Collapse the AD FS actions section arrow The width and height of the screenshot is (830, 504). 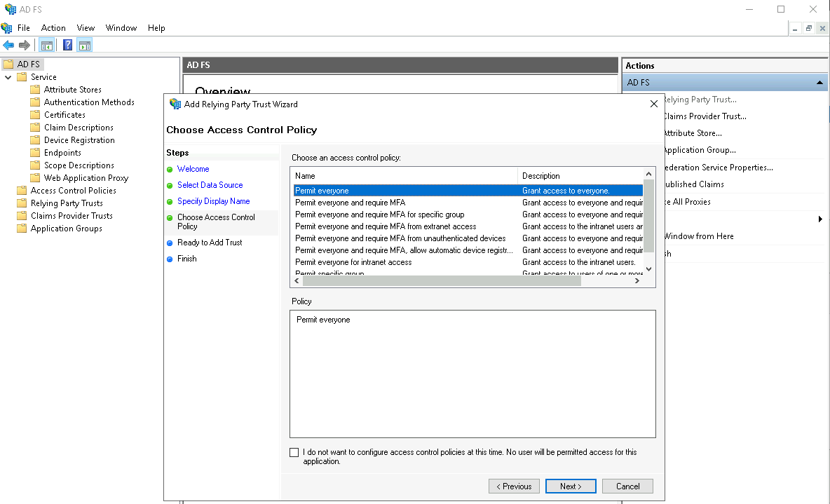(819, 83)
